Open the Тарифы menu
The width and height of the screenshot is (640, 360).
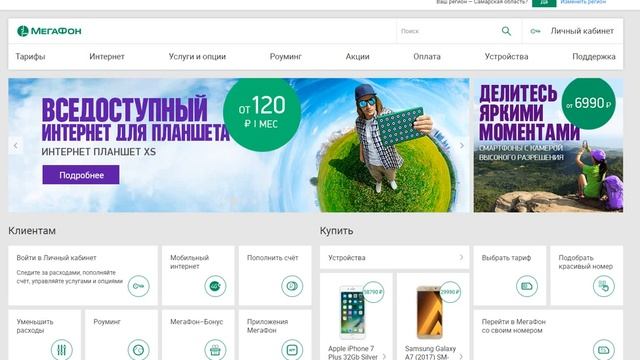tap(30, 57)
